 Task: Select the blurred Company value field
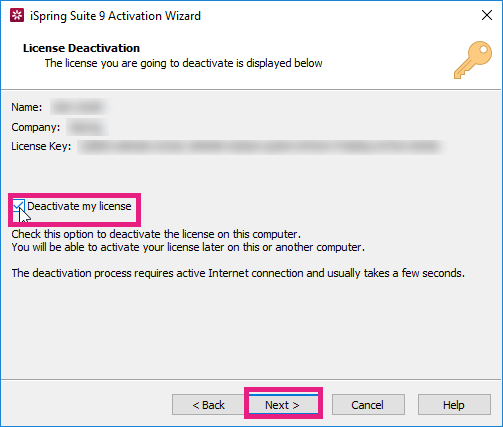point(87,127)
